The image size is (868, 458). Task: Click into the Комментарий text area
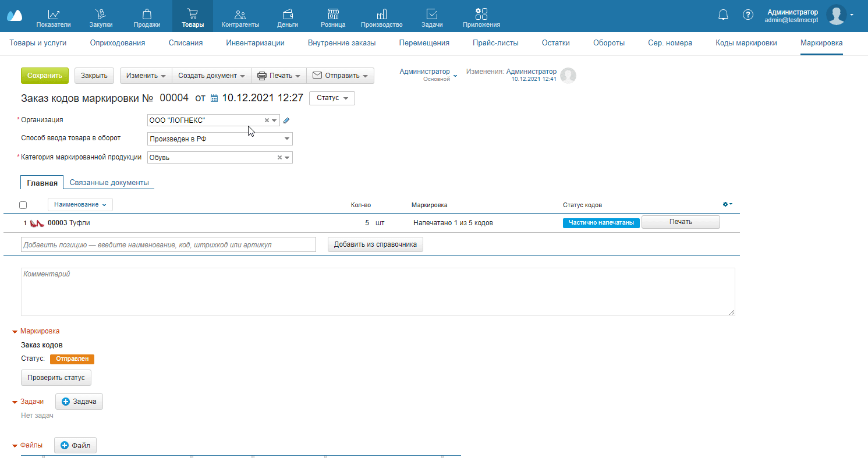coord(377,292)
